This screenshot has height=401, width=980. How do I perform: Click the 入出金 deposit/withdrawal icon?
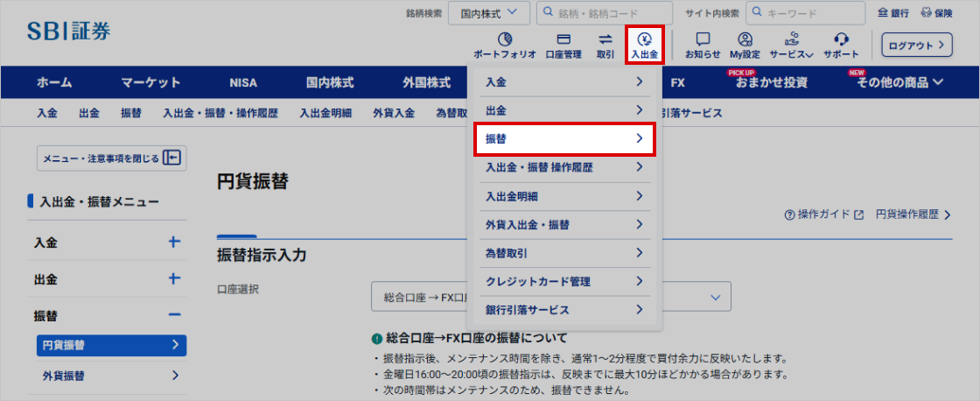pyautogui.click(x=644, y=45)
